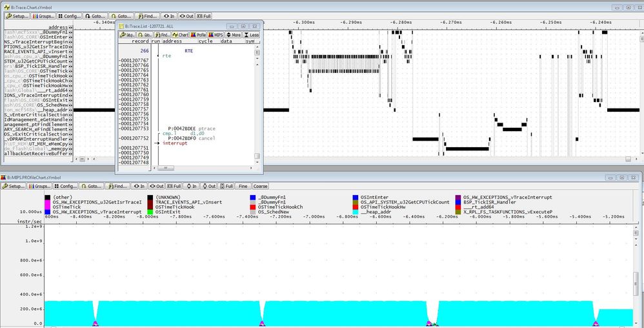The width and height of the screenshot is (644, 328).
Task: Select the _vDPRAMInterruptHandler row in Trace.Chart
Action: point(39,139)
